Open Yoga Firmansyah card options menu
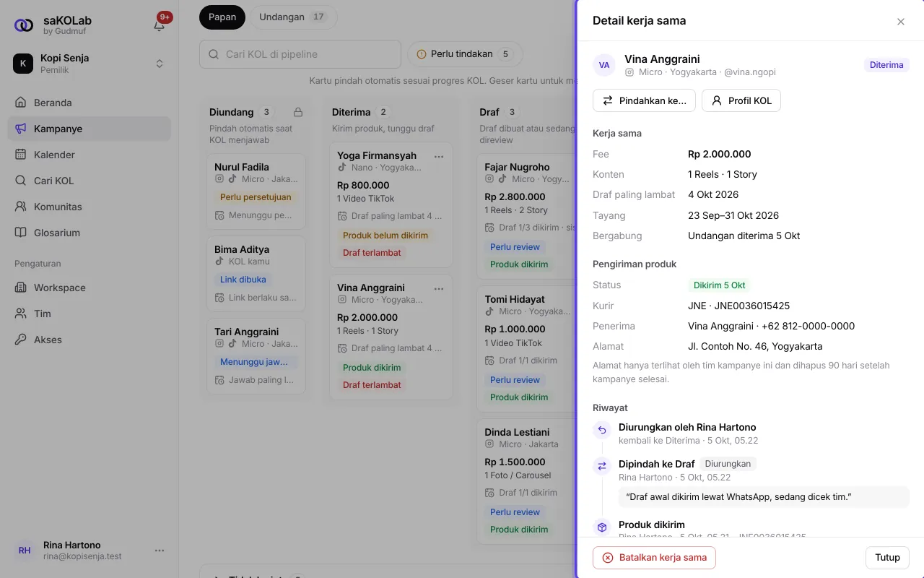The image size is (924, 578). (x=439, y=156)
